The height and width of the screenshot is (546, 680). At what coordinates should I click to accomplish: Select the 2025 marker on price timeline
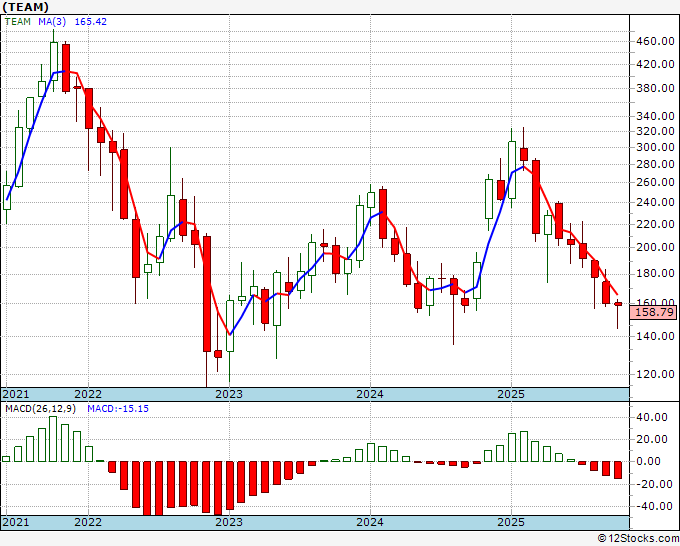click(511, 394)
